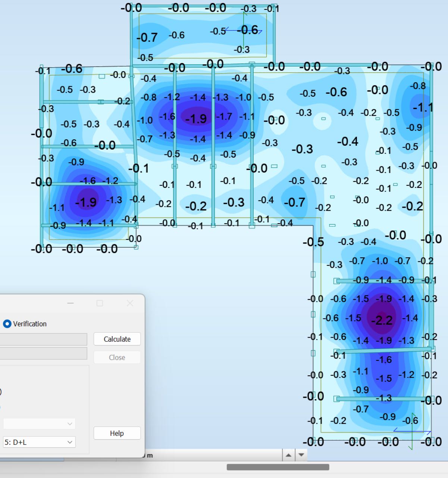Screen dimensions: 448x478
Task: Click the first grey input field beside Calculate
Action: point(43,339)
